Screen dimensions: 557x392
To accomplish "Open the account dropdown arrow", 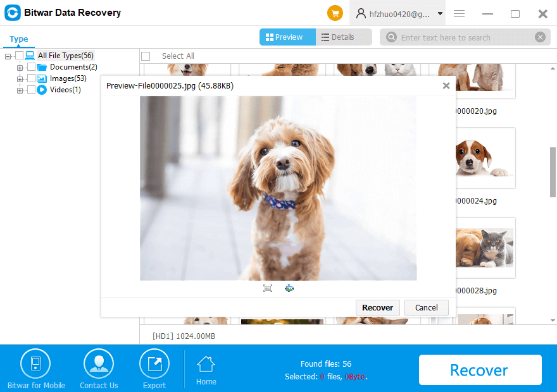I will [440, 14].
